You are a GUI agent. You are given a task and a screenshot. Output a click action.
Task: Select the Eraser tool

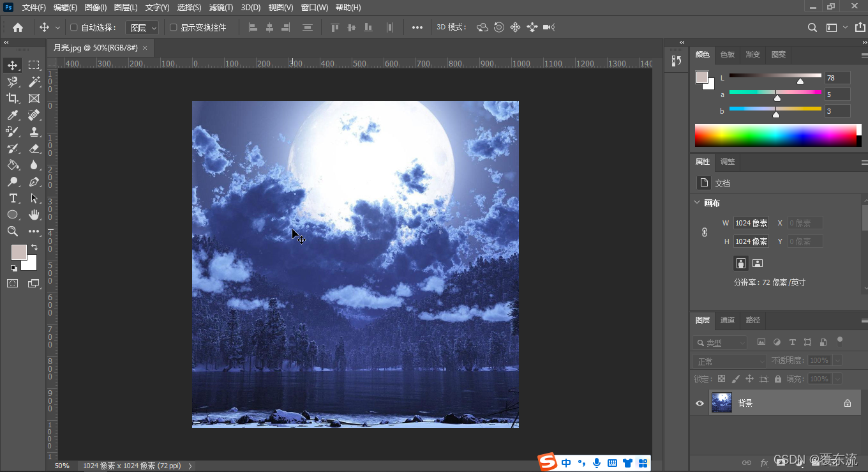[x=34, y=148]
